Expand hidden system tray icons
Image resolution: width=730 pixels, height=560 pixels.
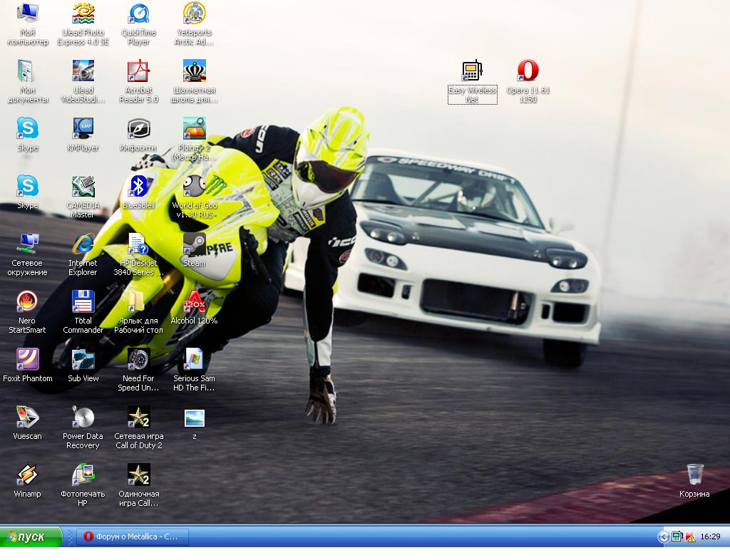[663, 537]
